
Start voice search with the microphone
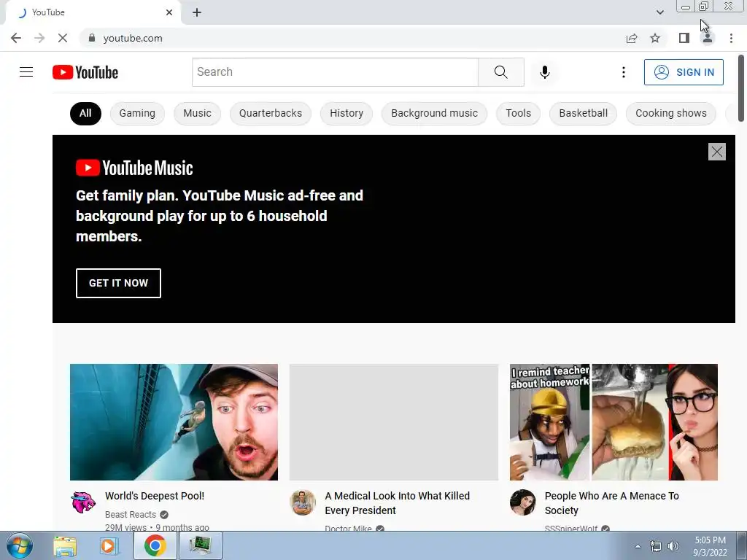click(544, 72)
